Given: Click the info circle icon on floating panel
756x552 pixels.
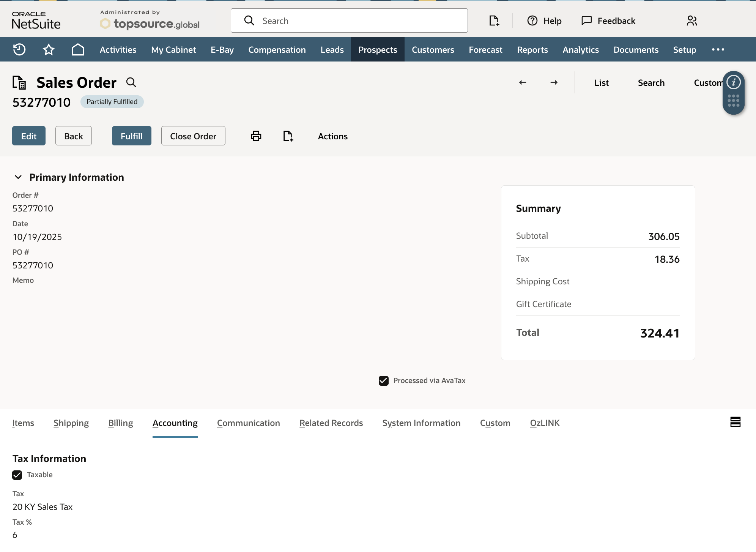Looking at the screenshot, I should coord(734,82).
